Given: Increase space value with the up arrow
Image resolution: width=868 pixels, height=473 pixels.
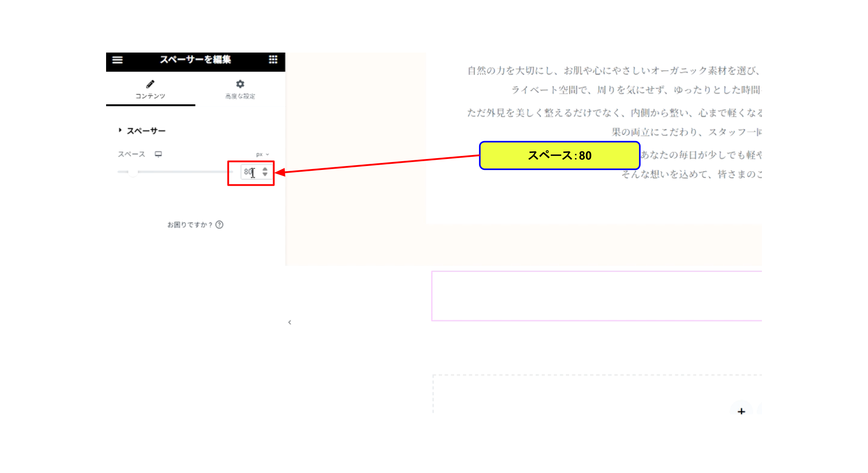Looking at the screenshot, I should (x=265, y=169).
